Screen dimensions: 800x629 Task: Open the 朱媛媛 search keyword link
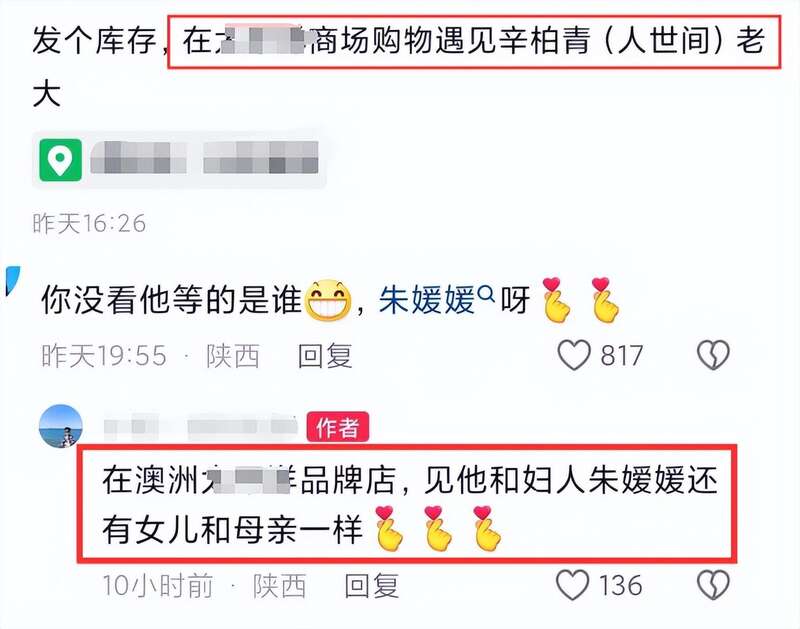coord(427,299)
